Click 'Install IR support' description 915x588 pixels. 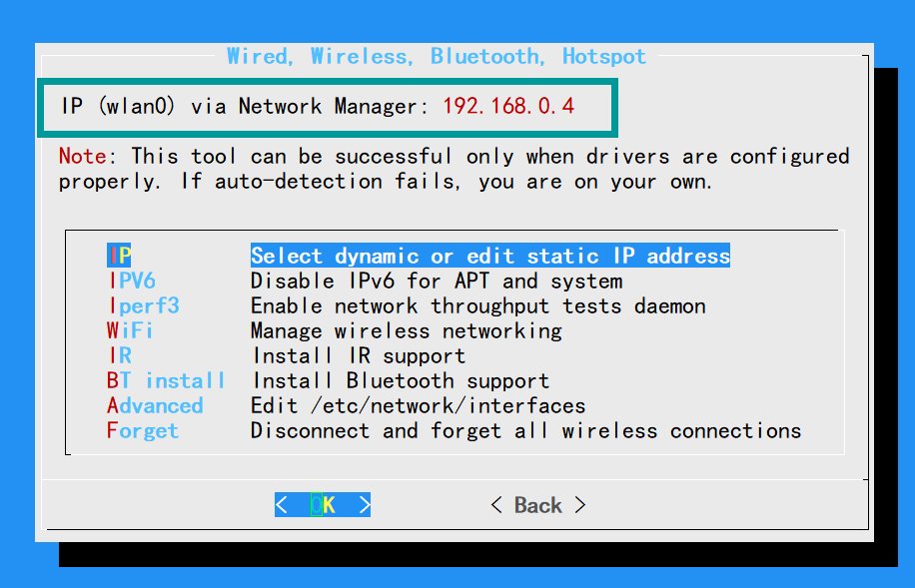click(358, 355)
